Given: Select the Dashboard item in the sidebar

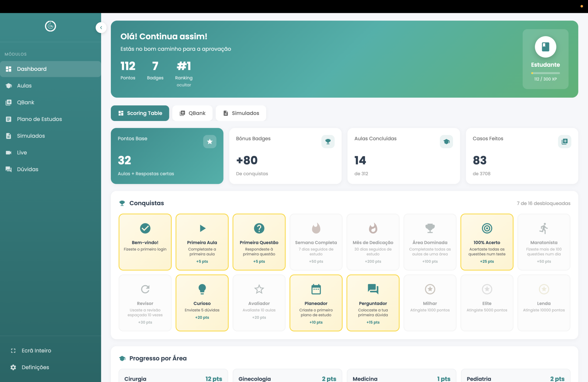Looking at the screenshot, I should tap(31, 69).
